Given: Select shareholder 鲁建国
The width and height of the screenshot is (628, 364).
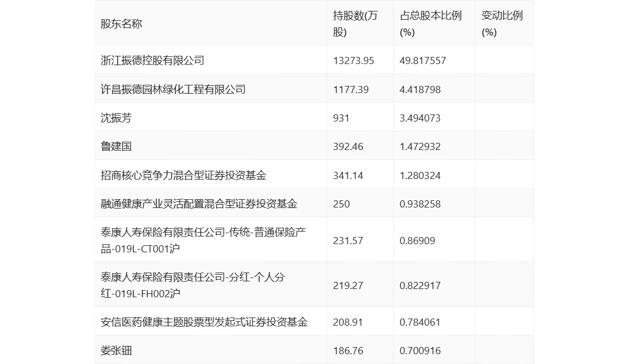Looking at the screenshot, I should coord(116,146).
